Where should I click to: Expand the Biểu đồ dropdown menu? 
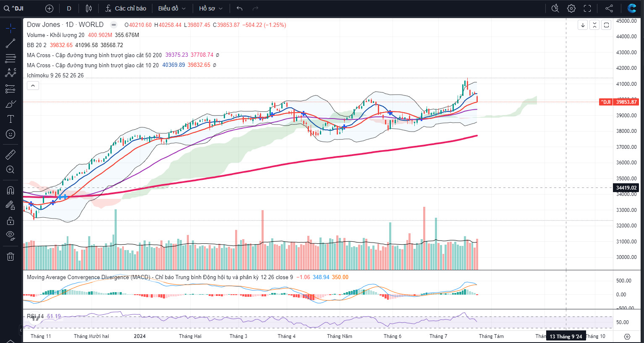click(172, 8)
